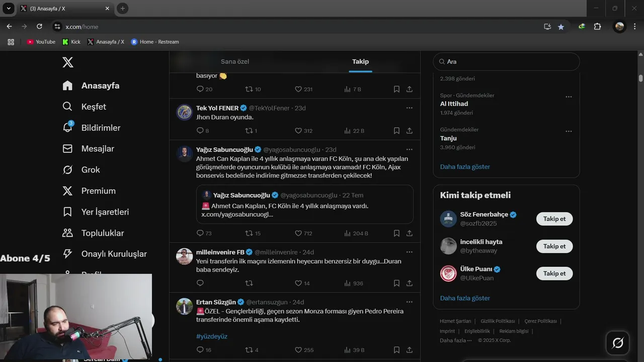
Task: Click the X logo in sidebar
Action: click(68, 62)
